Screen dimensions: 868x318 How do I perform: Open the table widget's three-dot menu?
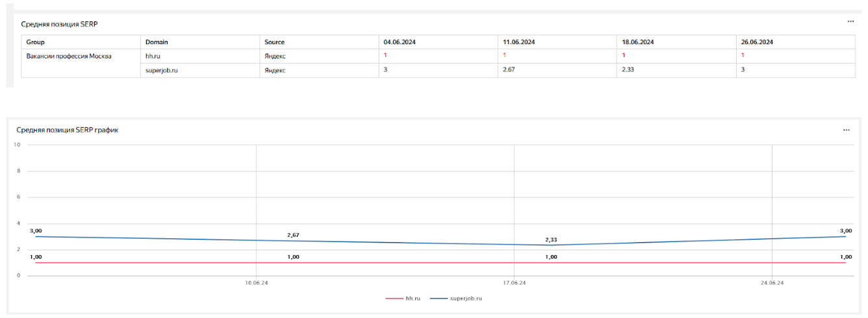point(850,21)
